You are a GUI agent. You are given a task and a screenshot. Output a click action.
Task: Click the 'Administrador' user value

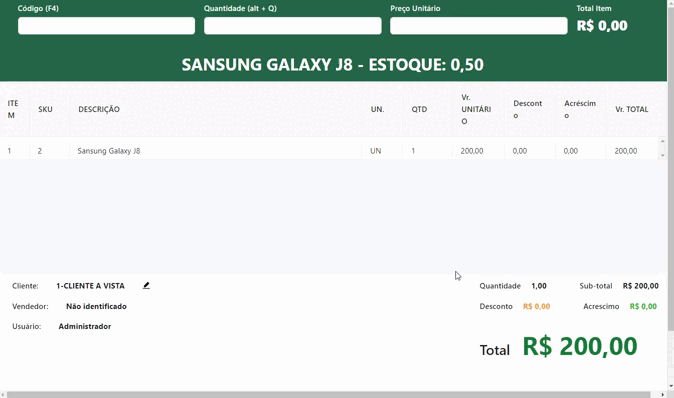85,326
